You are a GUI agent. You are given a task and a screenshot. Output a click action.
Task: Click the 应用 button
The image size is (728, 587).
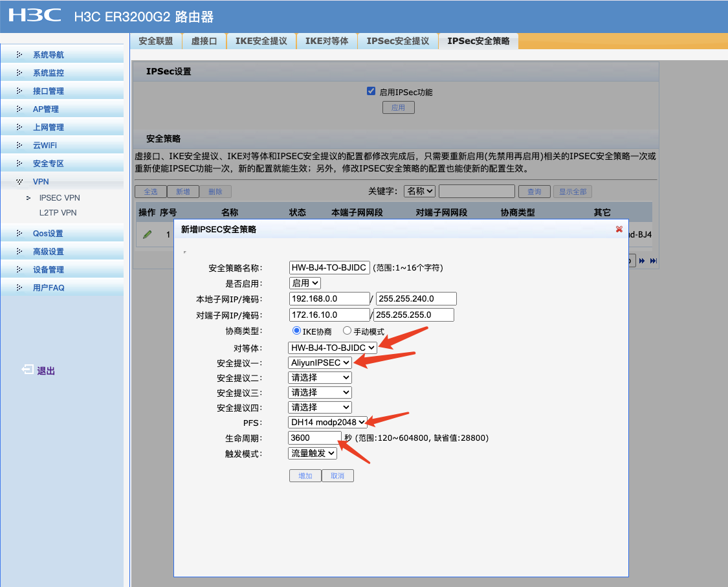[399, 107]
